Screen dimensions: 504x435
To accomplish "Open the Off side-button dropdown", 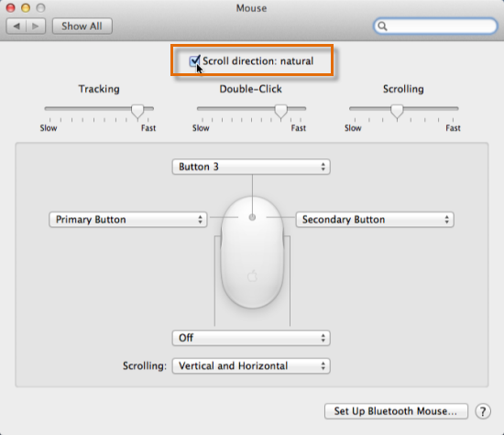I will [251, 338].
